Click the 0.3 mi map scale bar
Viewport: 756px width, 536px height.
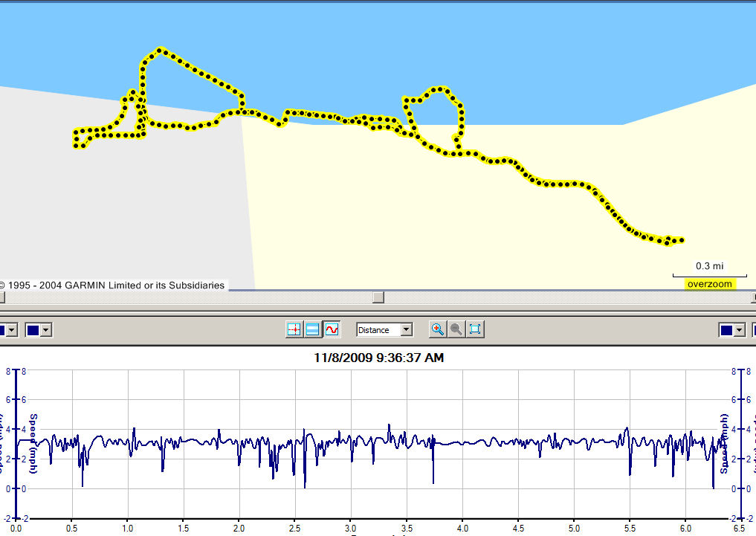pyautogui.click(x=710, y=274)
